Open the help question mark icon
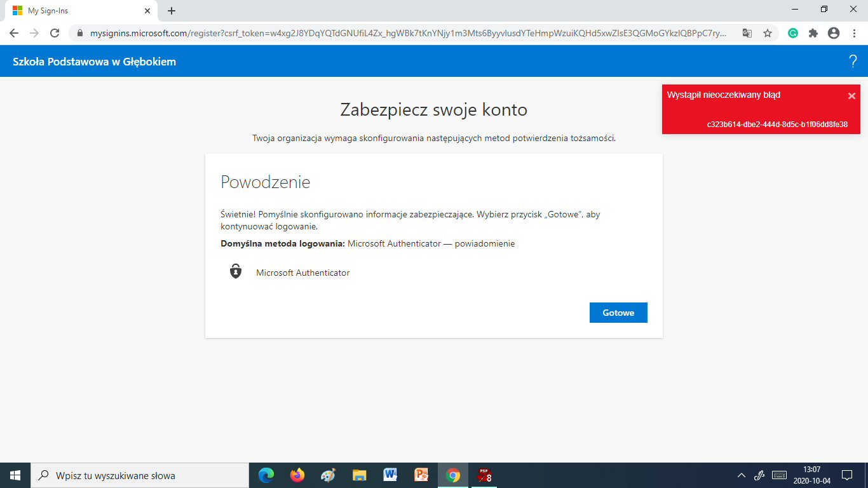 (853, 61)
